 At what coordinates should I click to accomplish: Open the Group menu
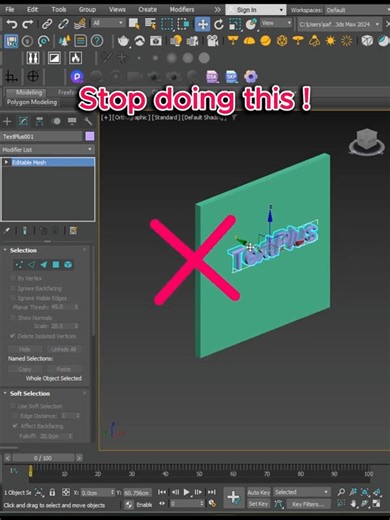[x=87, y=9]
